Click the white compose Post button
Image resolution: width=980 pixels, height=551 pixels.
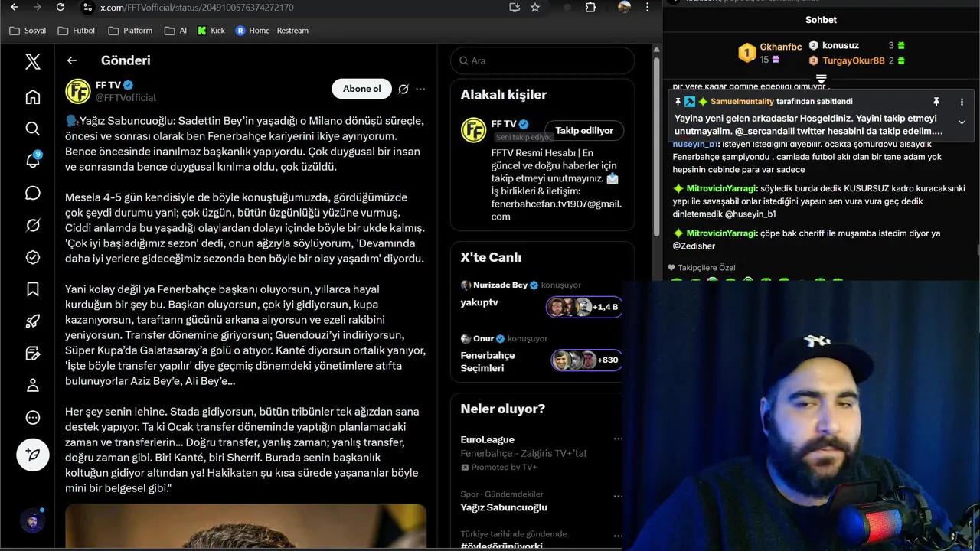33,455
